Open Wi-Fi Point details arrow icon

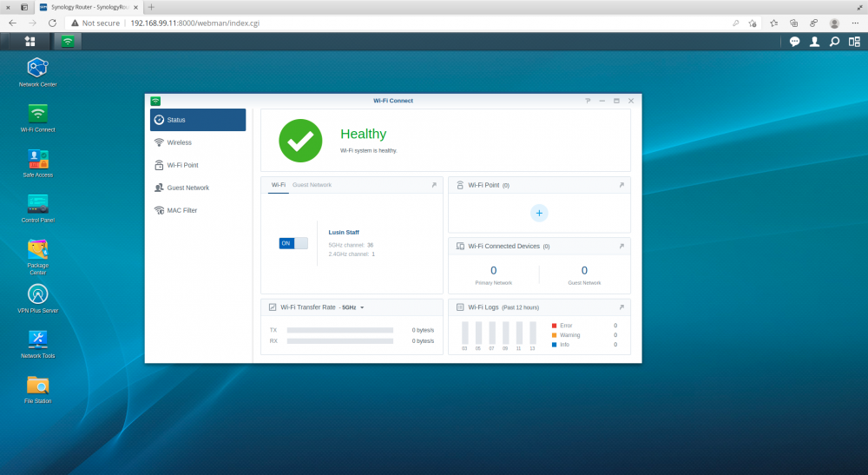[621, 185]
